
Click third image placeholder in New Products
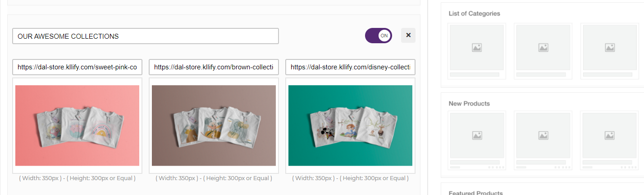610,135
